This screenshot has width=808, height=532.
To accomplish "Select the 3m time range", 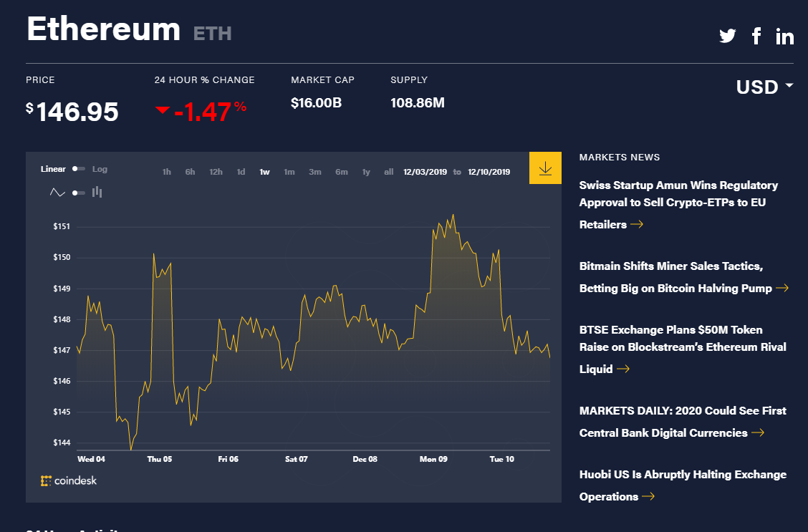I will point(315,172).
